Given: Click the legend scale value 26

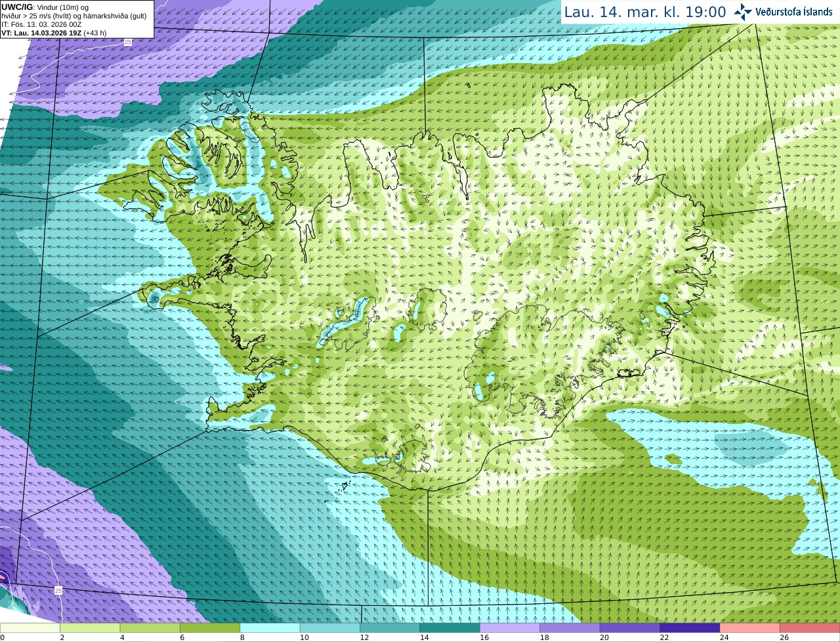Looking at the screenshot, I should click(x=784, y=637).
